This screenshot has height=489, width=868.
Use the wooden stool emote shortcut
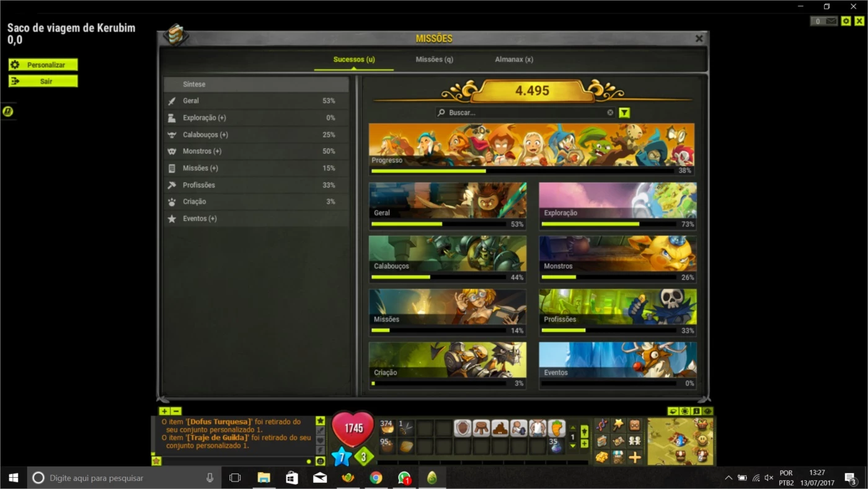(x=481, y=428)
